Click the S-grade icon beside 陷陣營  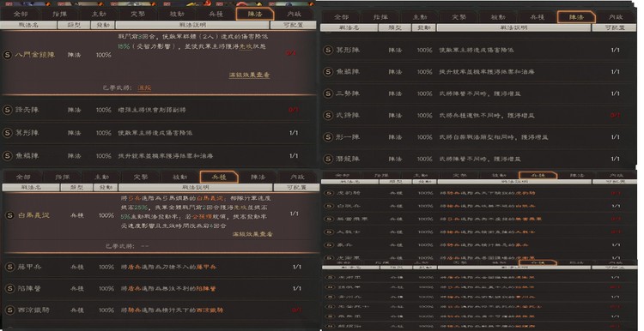tap(9, 288)
